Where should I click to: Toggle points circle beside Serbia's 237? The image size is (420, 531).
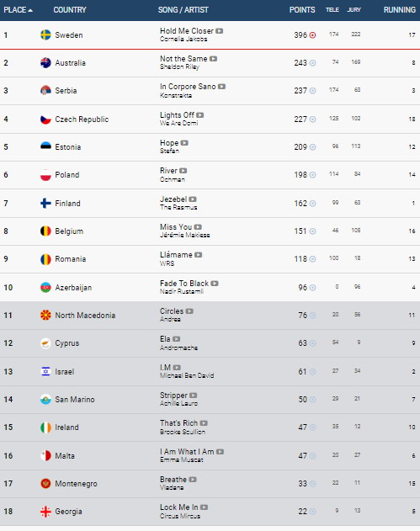click(312, 90)
